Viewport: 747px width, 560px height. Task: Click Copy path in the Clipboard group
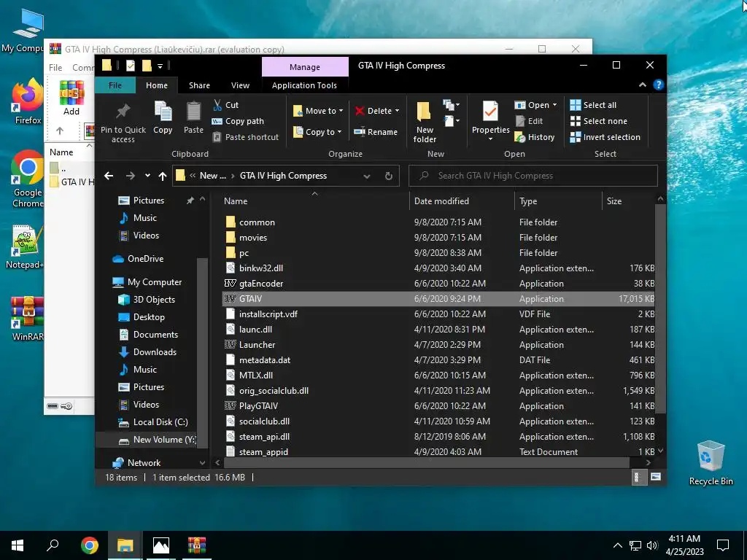pyautogui.click(x=238, y=121)
